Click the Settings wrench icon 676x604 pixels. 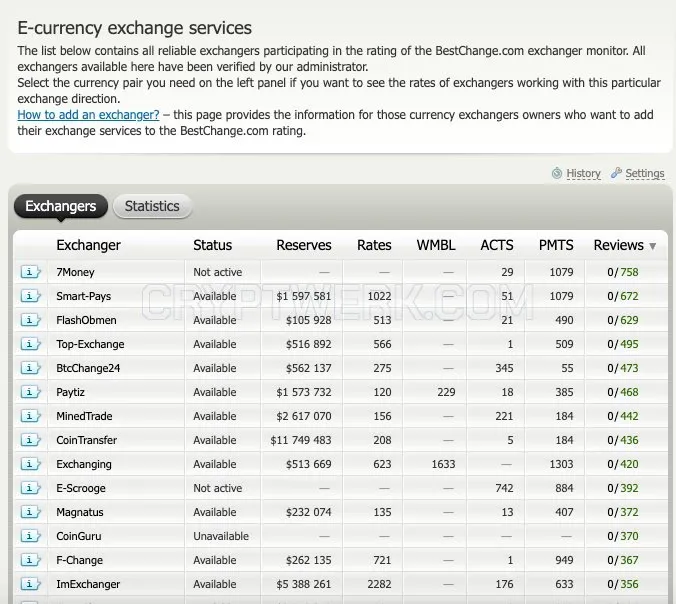(x=617, y=173)
